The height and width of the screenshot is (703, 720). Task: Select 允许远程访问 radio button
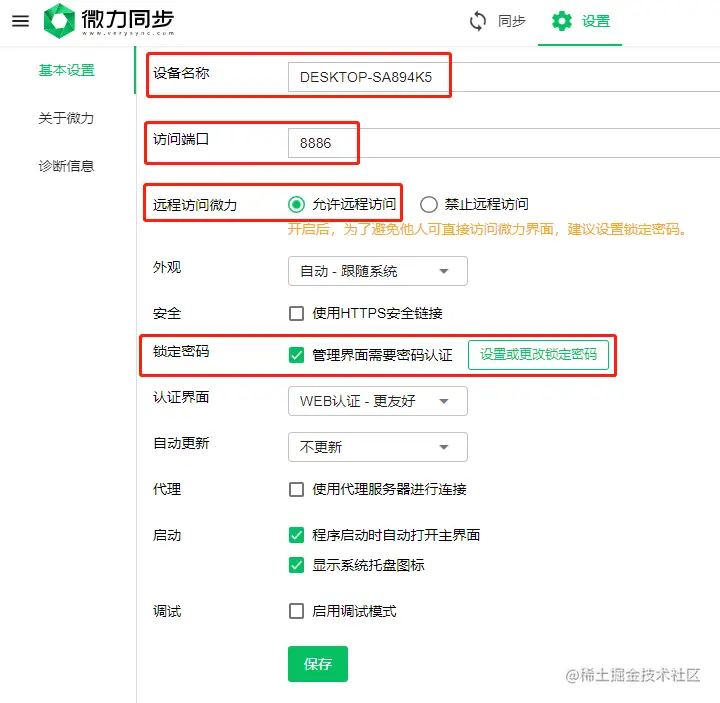(x=296, y=204)
